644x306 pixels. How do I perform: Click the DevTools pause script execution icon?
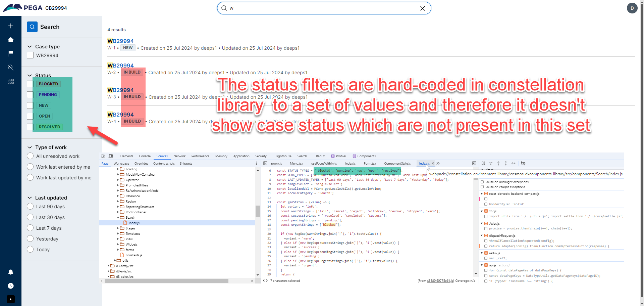pyautogui.click(x=483, y=163)
